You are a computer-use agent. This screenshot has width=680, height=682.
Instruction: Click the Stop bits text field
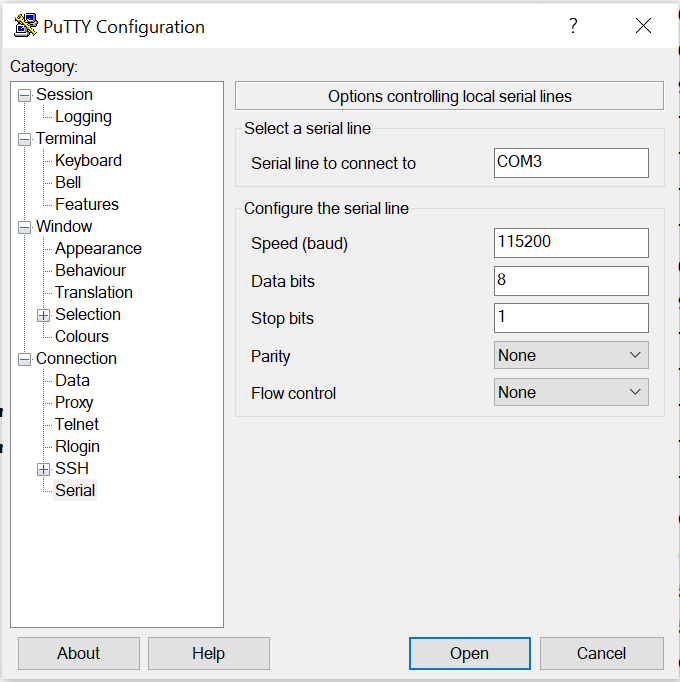click(x=571, y=318)
